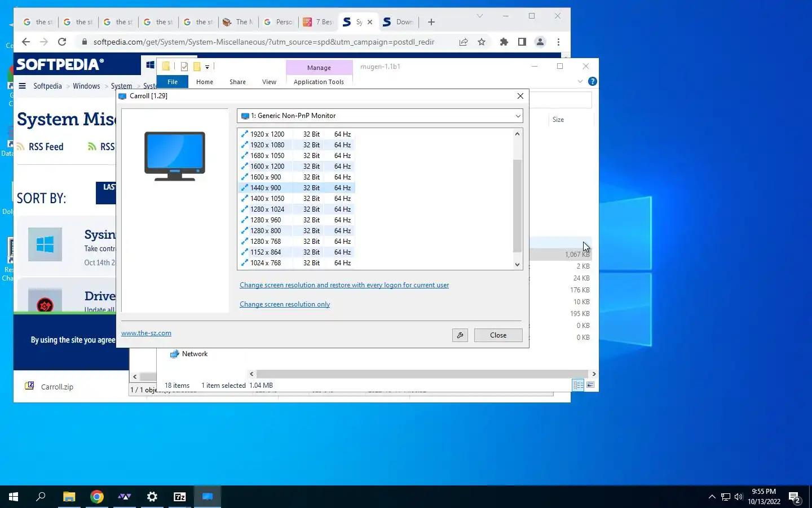The image size is (812, 508).
Task: Toggle Chrome side panel icon
Action: point(522,42)
